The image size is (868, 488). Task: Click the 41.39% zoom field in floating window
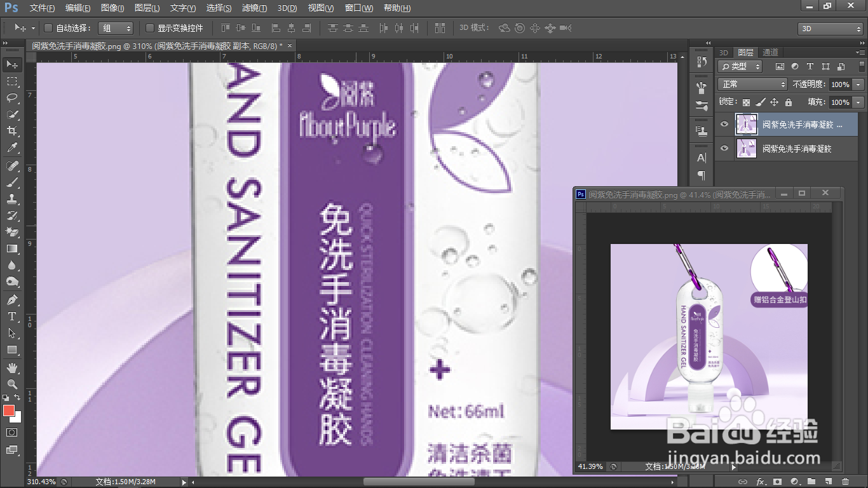pyautogui.click(x=590, y=466)
